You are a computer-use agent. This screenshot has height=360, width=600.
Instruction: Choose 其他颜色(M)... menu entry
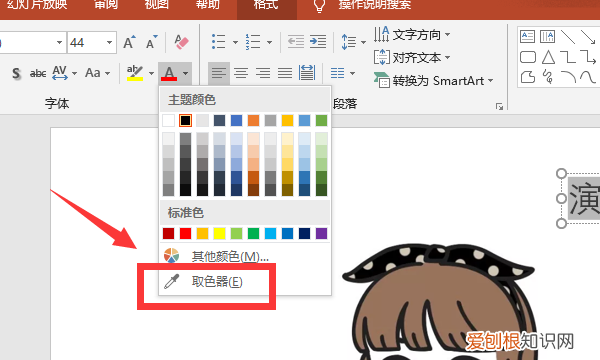click(245, 256)
